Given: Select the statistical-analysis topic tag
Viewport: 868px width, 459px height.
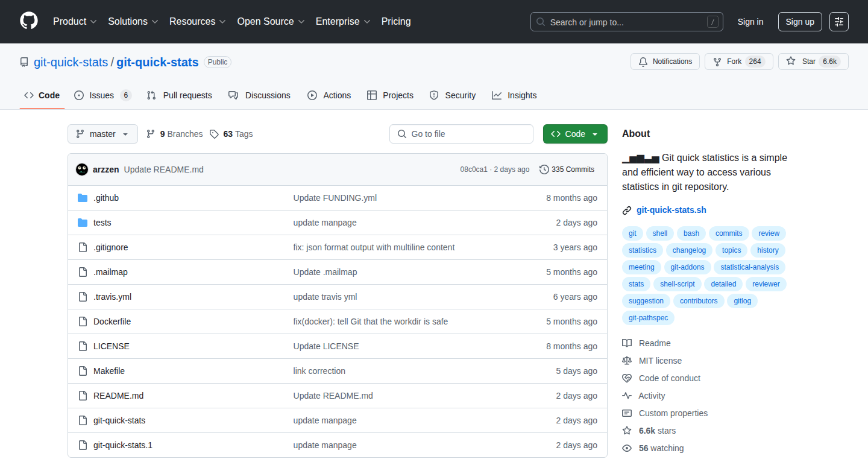Looking at the screenshot, I should pyautogui.click(x=750, y=267).
